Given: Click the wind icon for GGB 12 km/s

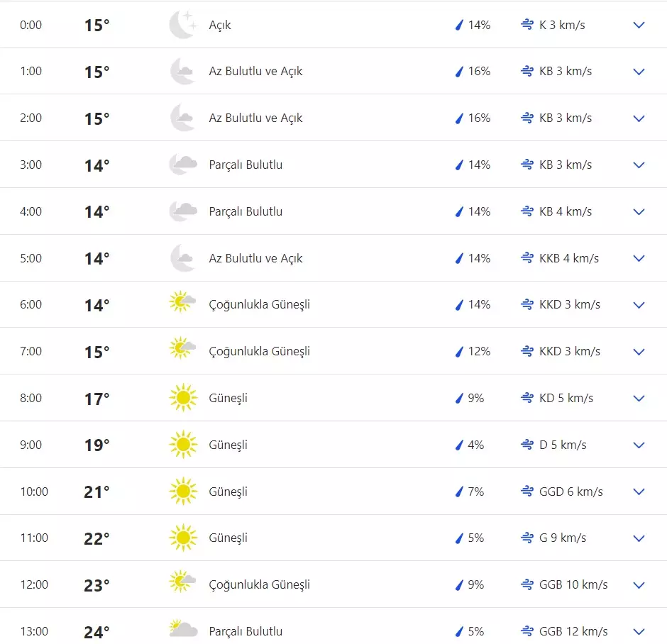Looking at the screenshot, I should (x=527, y=631).
